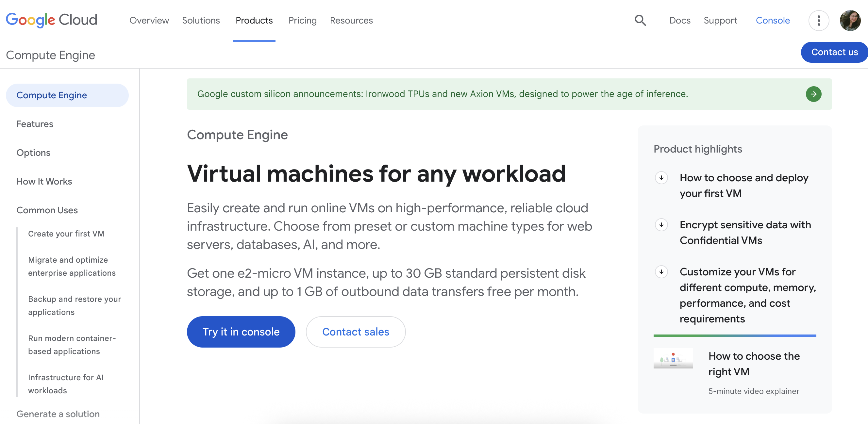
Task: Go to the Pricing nav item
Action: pos(302,21)
